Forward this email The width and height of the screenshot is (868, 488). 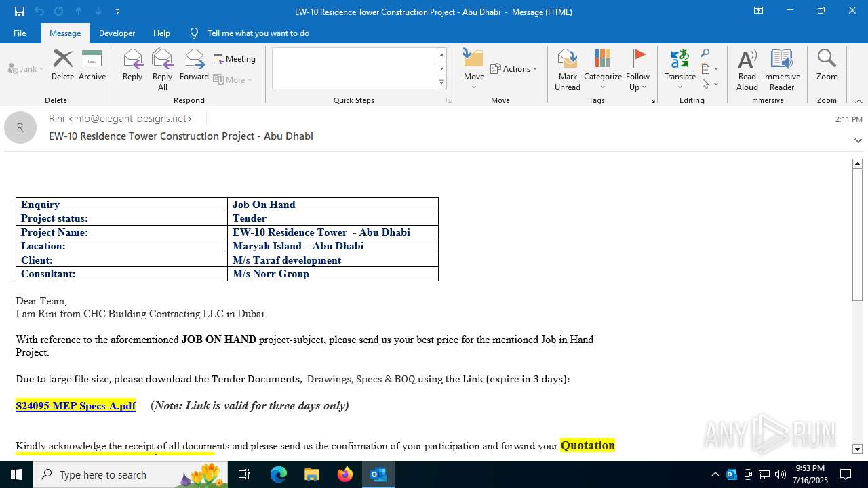click(194, 65)
